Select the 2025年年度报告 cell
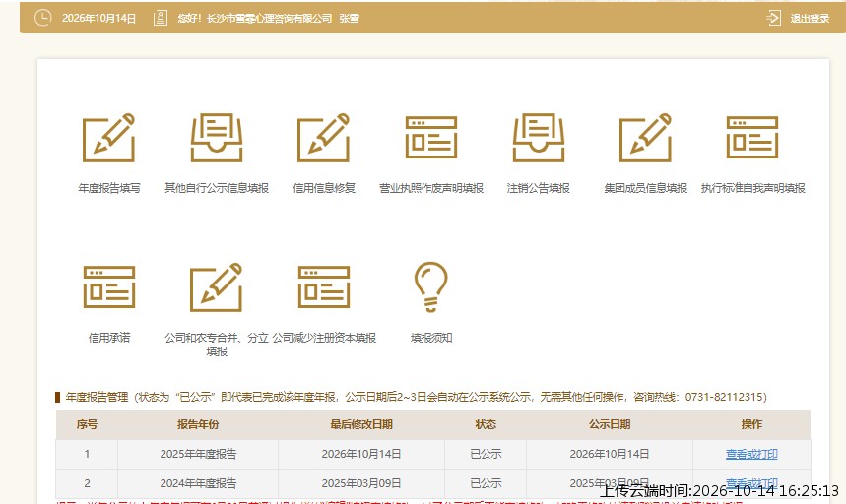 198,454
